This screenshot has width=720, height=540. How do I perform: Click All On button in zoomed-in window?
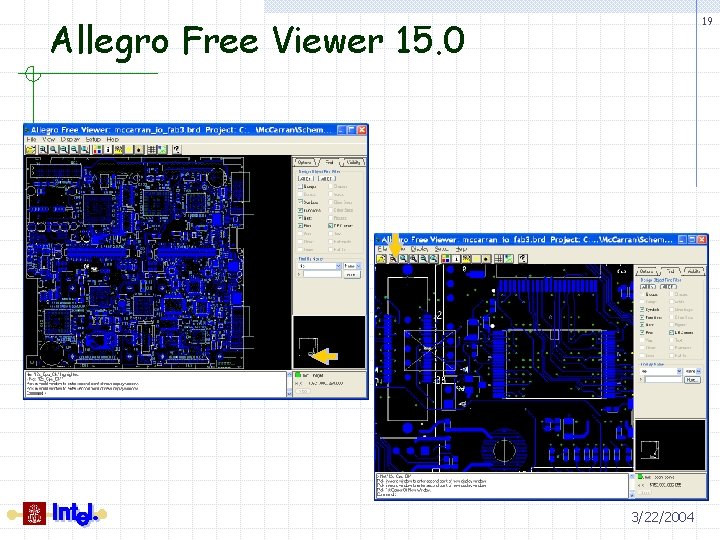pyautogui.click(x=647, y=287)
